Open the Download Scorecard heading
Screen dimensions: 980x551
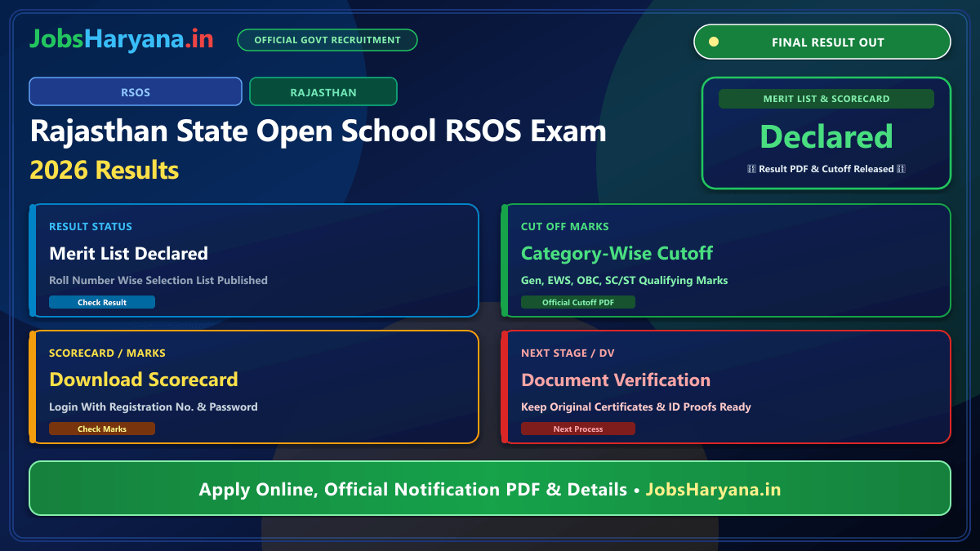[144, 380]
